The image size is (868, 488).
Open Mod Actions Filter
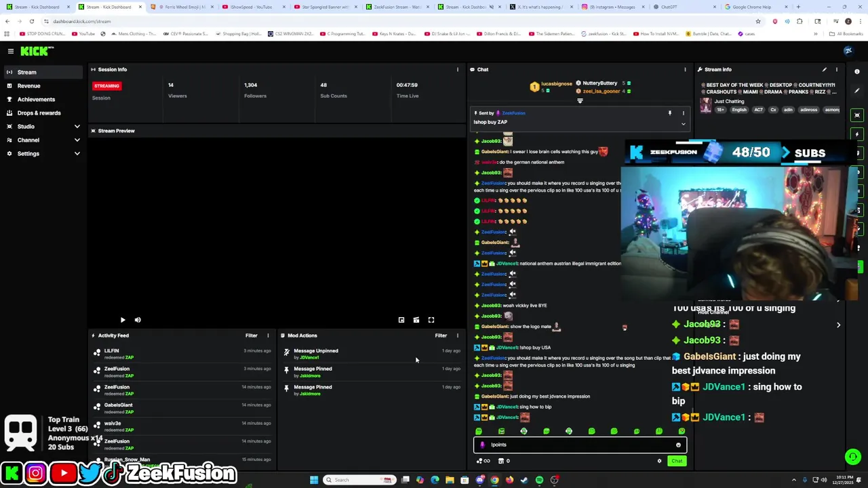click(x=441, y=335)
